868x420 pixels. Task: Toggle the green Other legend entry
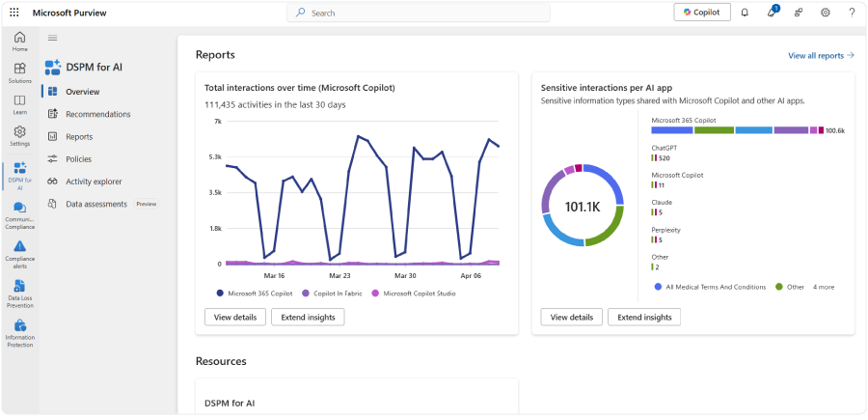(790, 287)
